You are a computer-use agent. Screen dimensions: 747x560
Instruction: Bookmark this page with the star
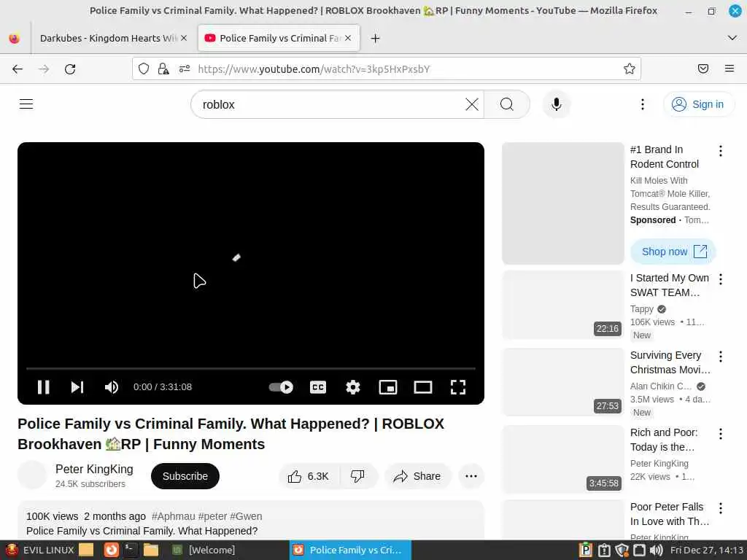point(630,69)
